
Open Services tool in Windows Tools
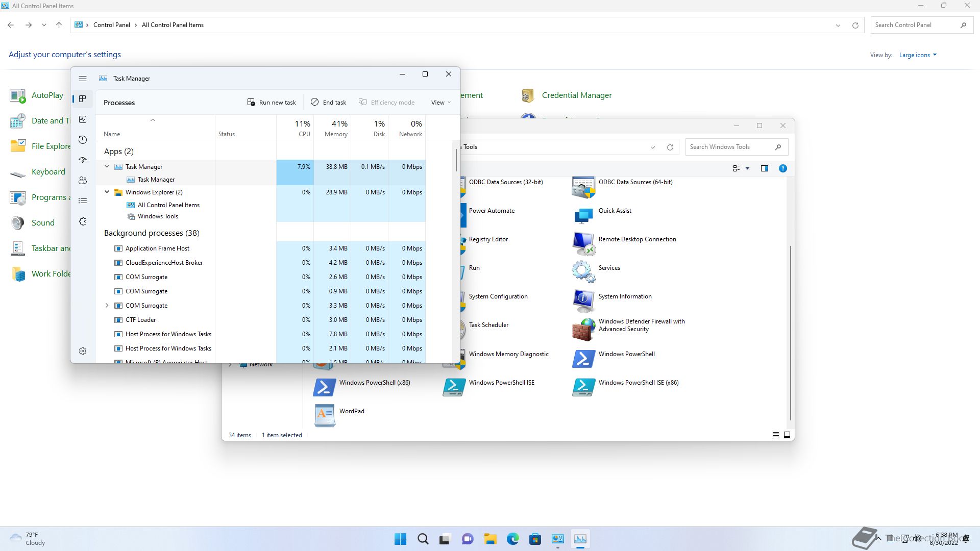(596, 272)
